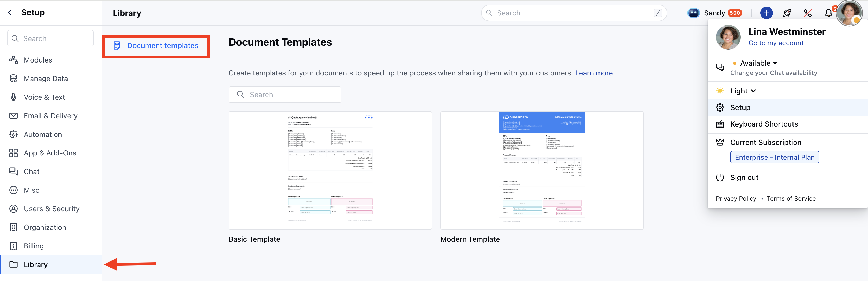
Task: Click the Keyboard Shortcuts keyboard icon
Action: pos(720,124)
